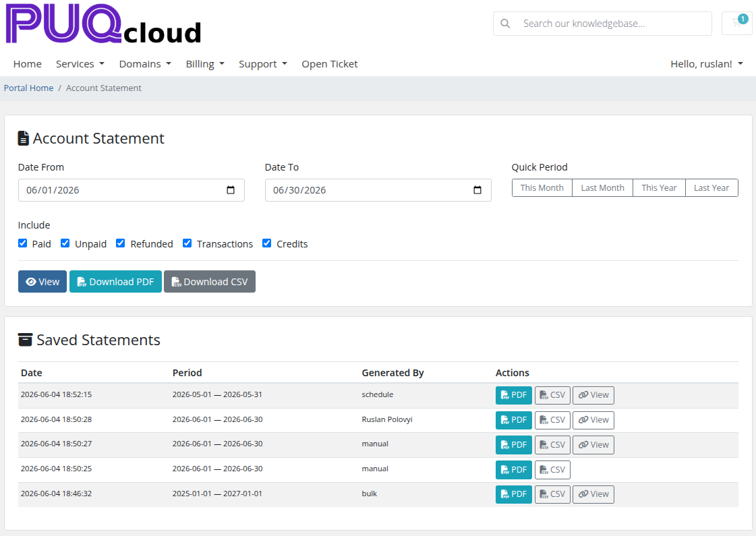Uncheck the Unpaid checkbox

(65, 243)
